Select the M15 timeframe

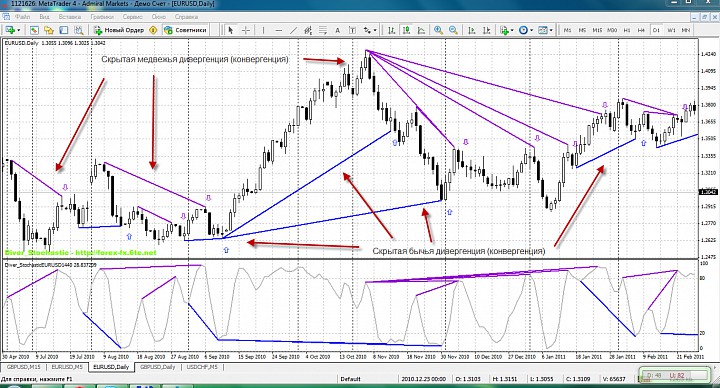click(597, 30)
